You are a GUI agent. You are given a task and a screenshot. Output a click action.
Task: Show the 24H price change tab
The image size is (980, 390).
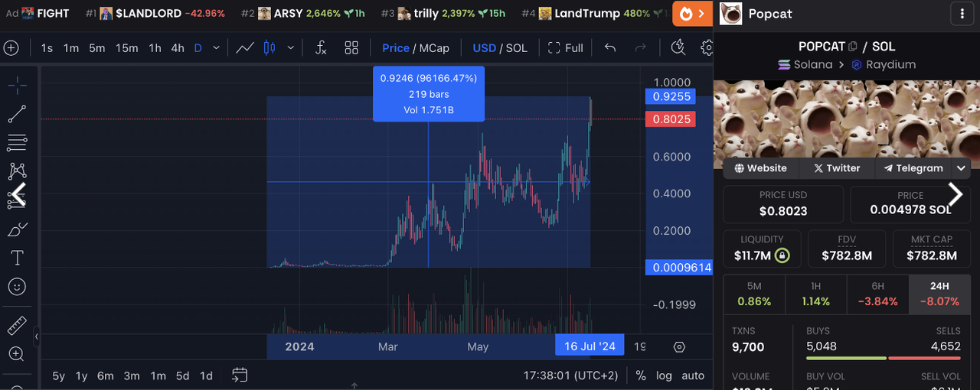click(x=939, y=294)
